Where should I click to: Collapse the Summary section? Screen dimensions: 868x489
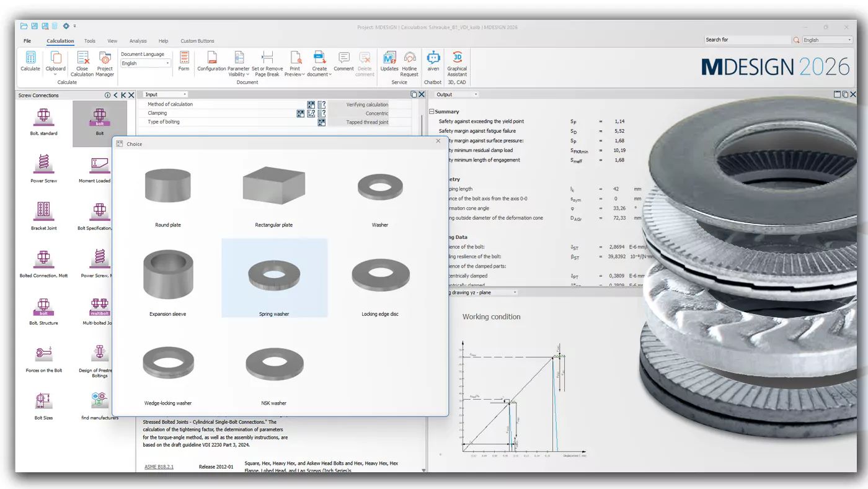[432, 112]
